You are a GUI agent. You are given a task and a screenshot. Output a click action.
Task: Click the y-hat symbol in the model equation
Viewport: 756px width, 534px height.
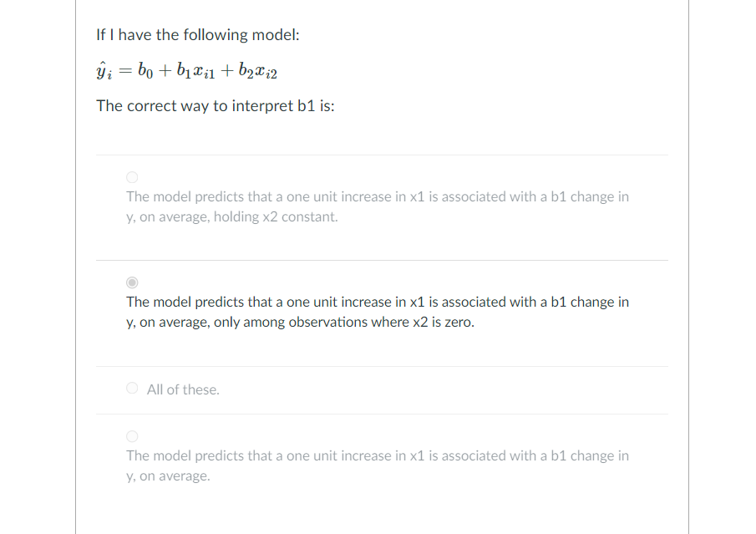pyautogui.click(x=101, y=70)
